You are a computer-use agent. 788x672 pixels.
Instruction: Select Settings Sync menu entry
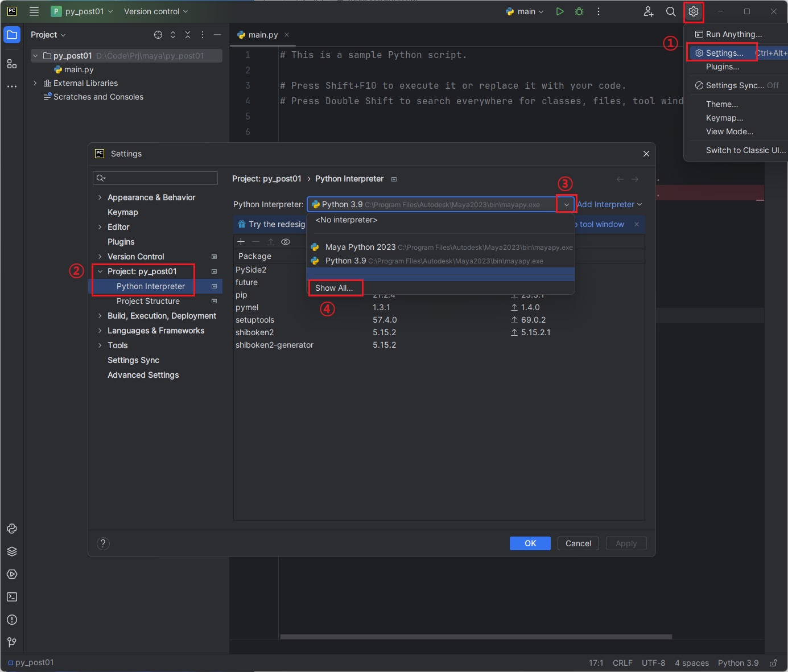coord(737,85)
